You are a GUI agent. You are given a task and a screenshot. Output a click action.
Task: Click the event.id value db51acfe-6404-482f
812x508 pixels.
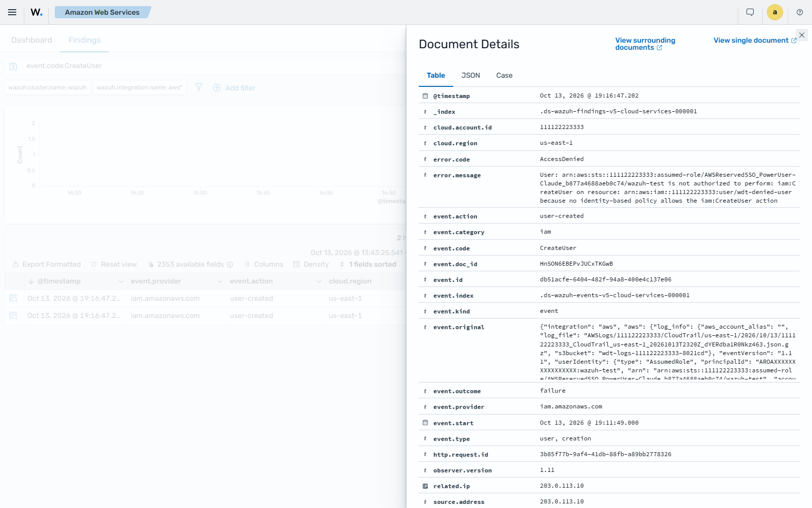605,279
